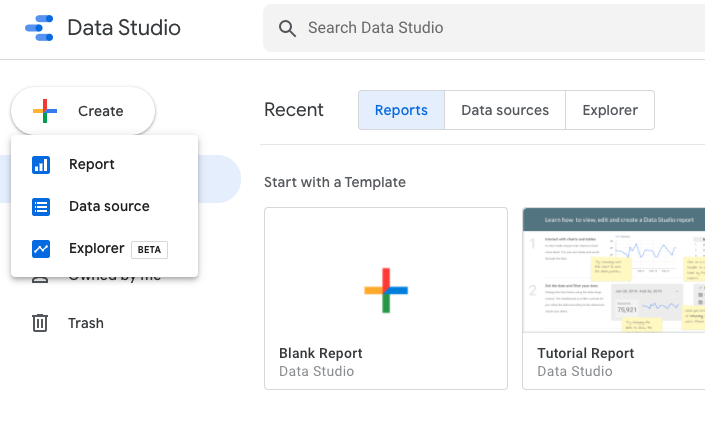
Task: Click the colorful plus on Create button
Action: pos(45,111)
